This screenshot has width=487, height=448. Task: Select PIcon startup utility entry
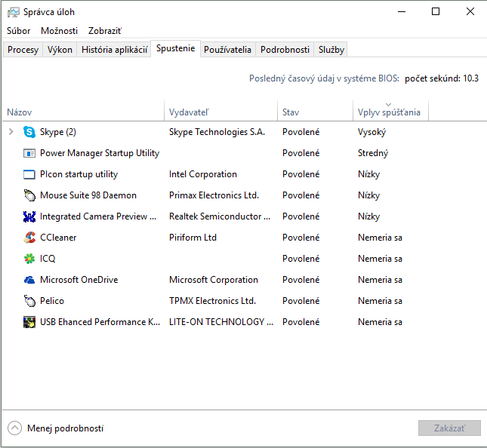pyautogui.click(x=79, y=174)
